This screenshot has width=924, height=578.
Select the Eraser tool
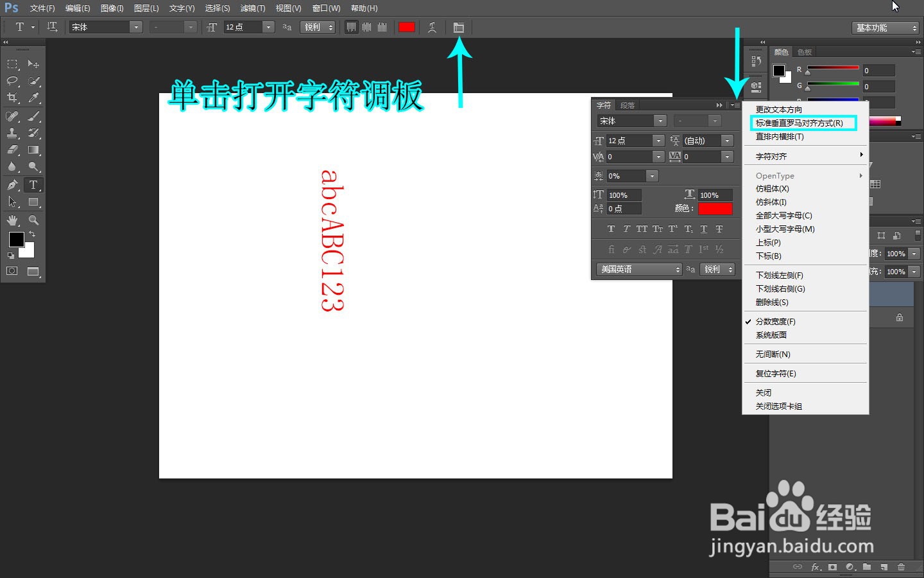(12, 150)
